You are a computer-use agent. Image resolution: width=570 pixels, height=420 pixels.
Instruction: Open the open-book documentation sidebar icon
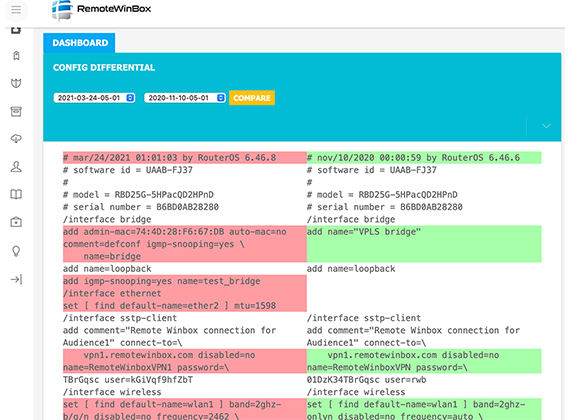pyautogui.click(x=16, y=194)
